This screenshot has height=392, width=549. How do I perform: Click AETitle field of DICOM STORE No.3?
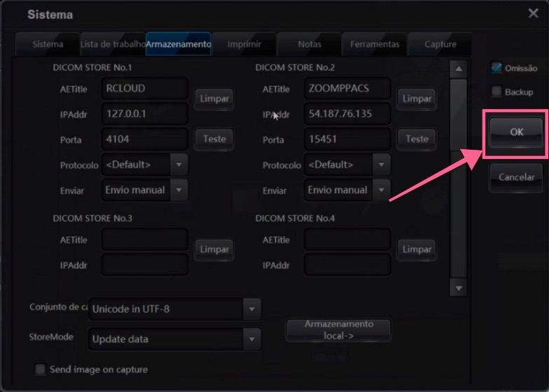point(144,239)
